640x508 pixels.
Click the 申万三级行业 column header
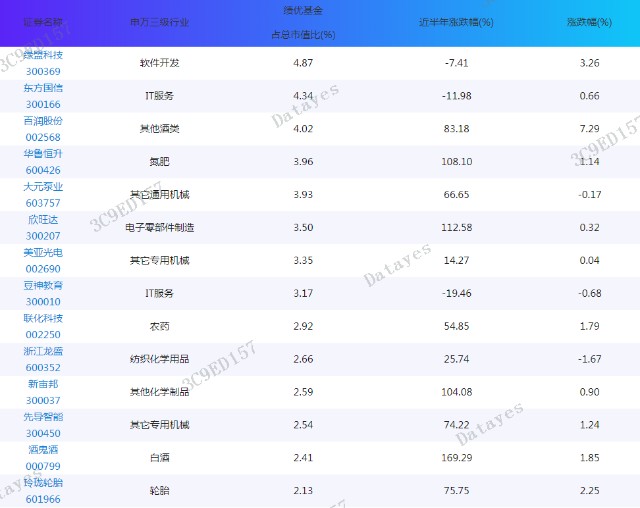tap(159, 22)
